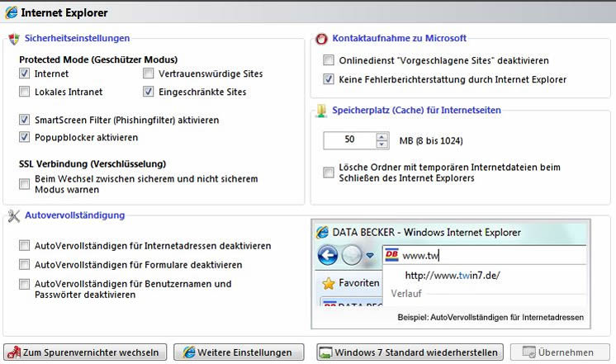Enable SSL warning on secure mode change
The image size is (616, 364).
coord(24,184)
